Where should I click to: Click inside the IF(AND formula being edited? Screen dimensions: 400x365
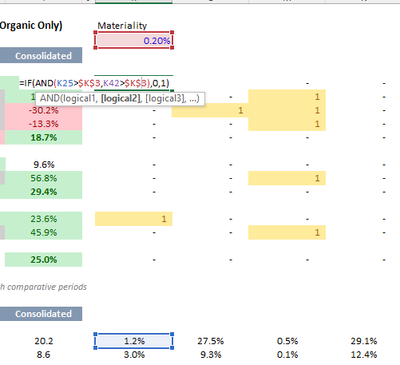[x=94, y=83]
